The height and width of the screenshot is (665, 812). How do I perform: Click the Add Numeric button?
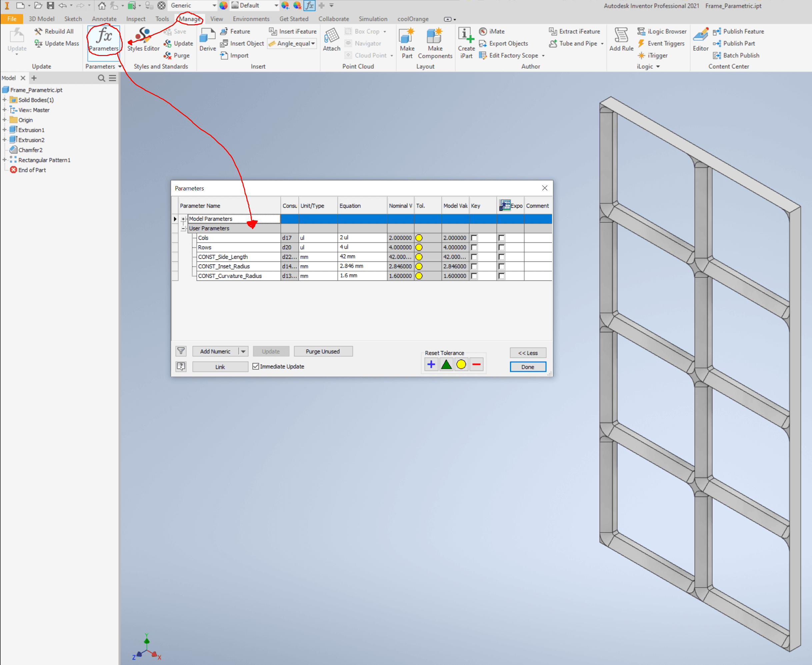[x=215, y=351]
